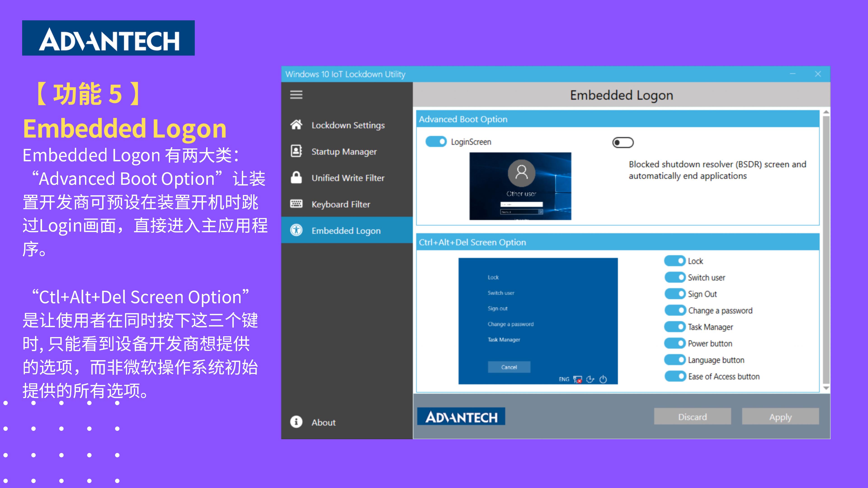Open Startup Manager in the sidebar
This screenshot has height=488, width=868.
[x=347, y=151]
